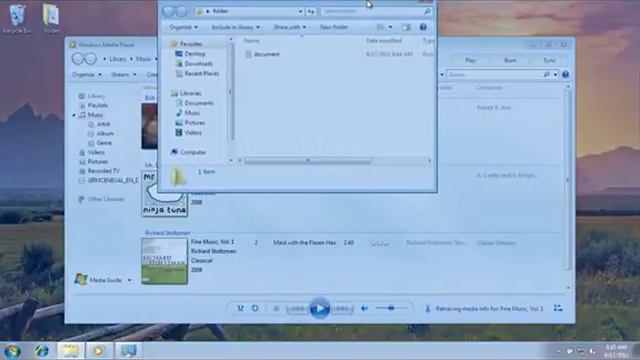Launch Internet Explorer from the taskbar

(x=42, y=351)
